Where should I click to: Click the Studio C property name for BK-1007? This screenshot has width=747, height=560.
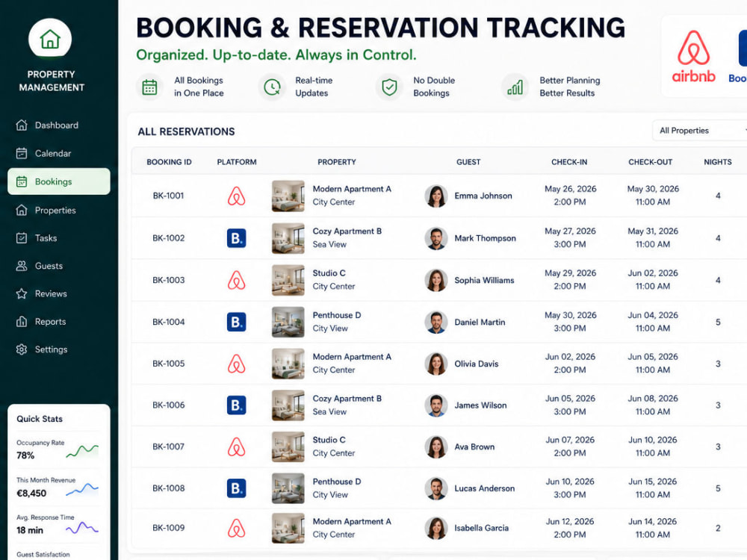click(329, 440)
